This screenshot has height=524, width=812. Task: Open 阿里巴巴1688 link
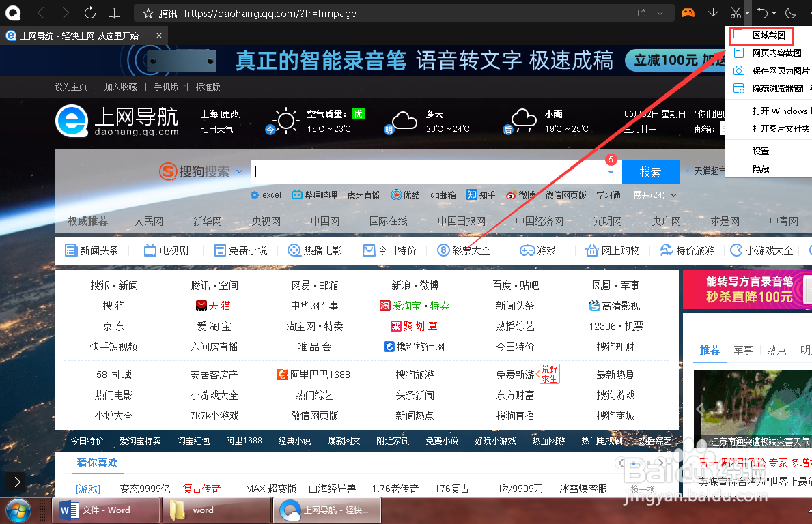(x=314, y=375)
